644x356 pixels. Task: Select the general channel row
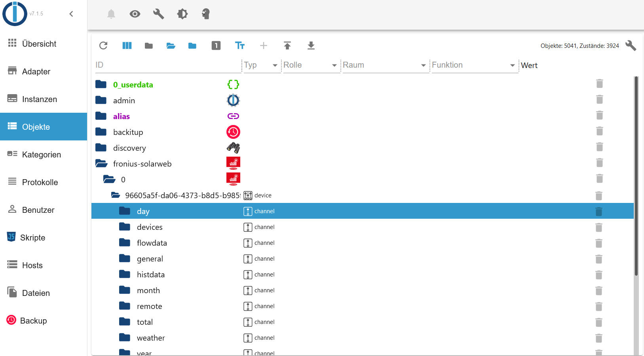click(363, 258)
